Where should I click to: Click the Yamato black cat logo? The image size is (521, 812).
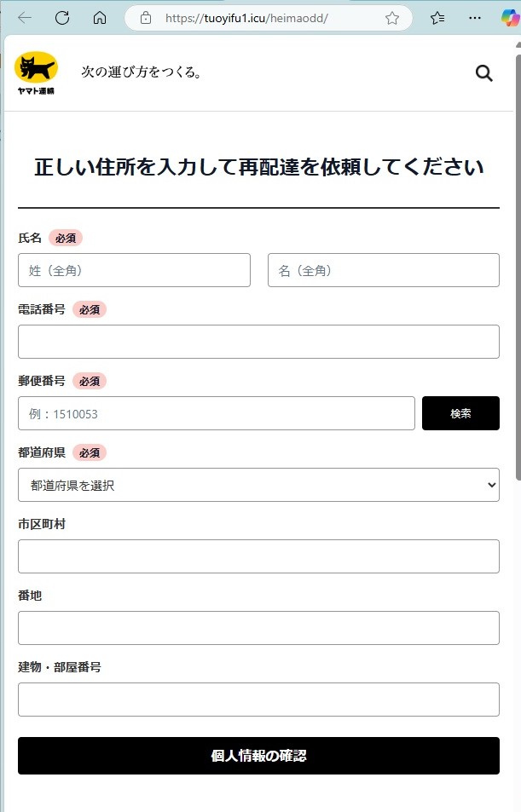point(36,73)
